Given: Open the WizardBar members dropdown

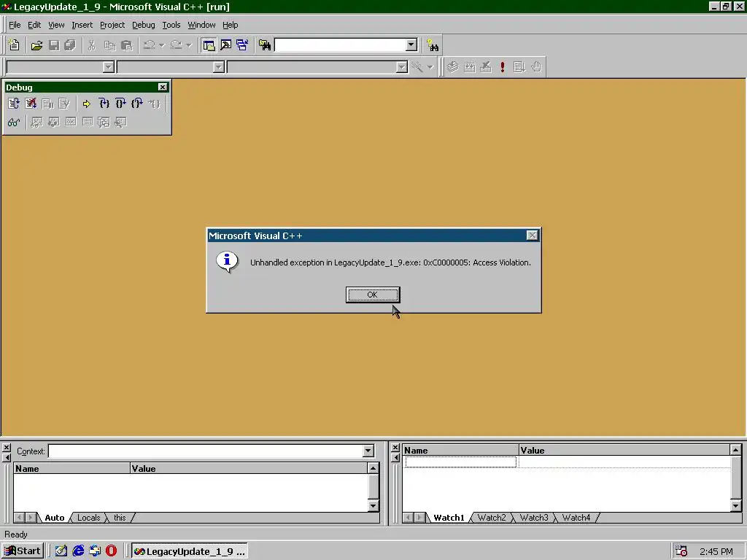Looking at the screenshot, I should click(402, 66).
